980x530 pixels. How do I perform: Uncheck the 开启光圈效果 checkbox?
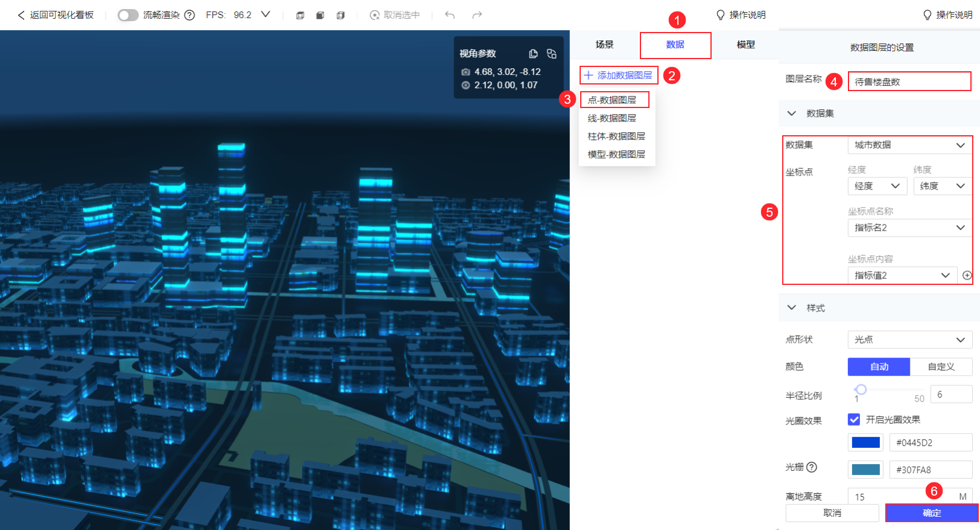854,420
